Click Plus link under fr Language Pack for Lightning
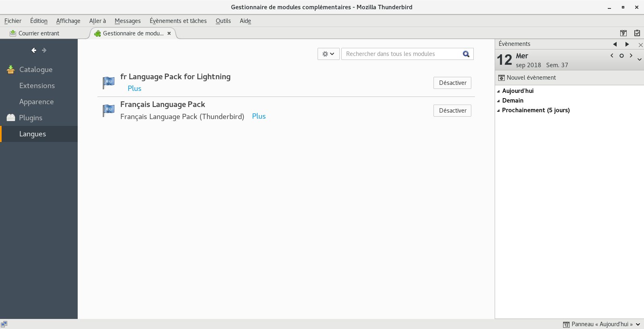Viewport: 644px width, 329px height. click(x=134, y=88)
